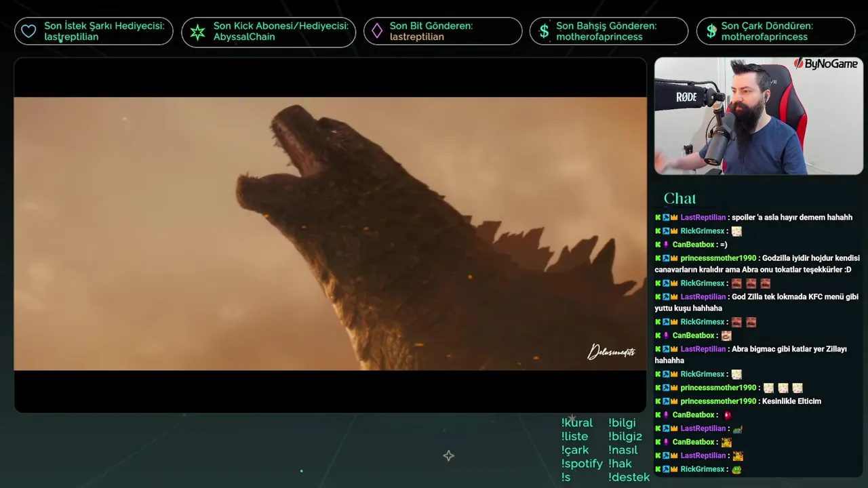Image resolution: width=868 pixels, height=488 pixels.
Task: Click the green frog emoji in RickGrimesx's last message
Action: 736,469
